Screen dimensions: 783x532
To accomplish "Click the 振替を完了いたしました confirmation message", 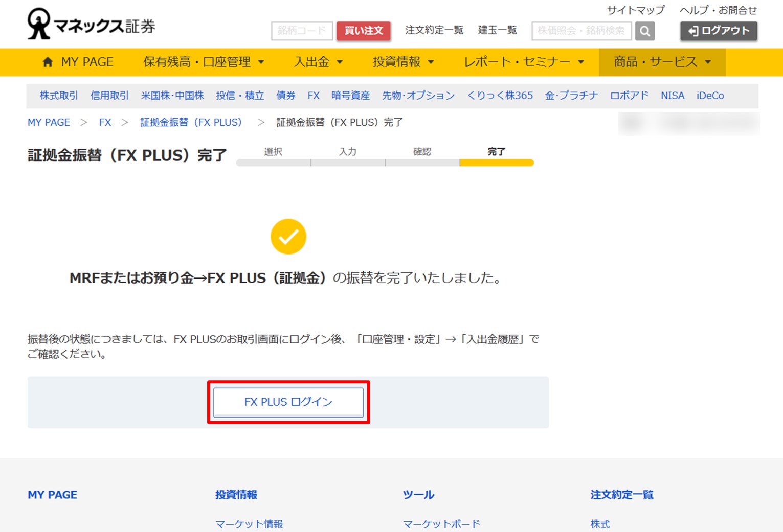I will [x=286, y=278].
